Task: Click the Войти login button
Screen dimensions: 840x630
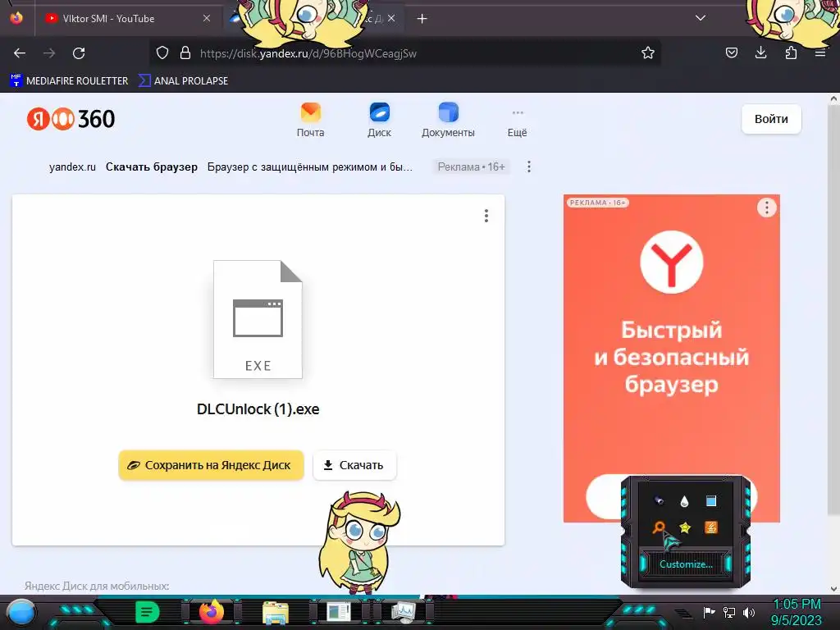Action: (771, 119)
